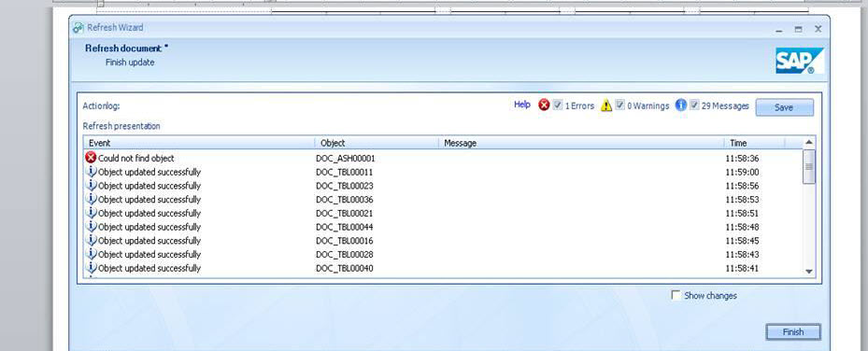Select the DOC_TBL00040 object cell

point(345,269)
